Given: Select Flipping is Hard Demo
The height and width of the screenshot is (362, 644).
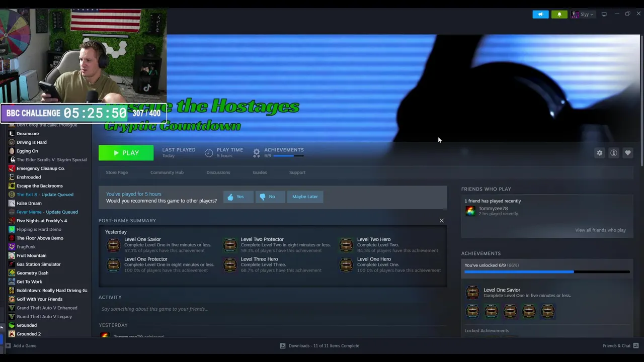Looking at the screenshot, I should (x=39, y=229).
